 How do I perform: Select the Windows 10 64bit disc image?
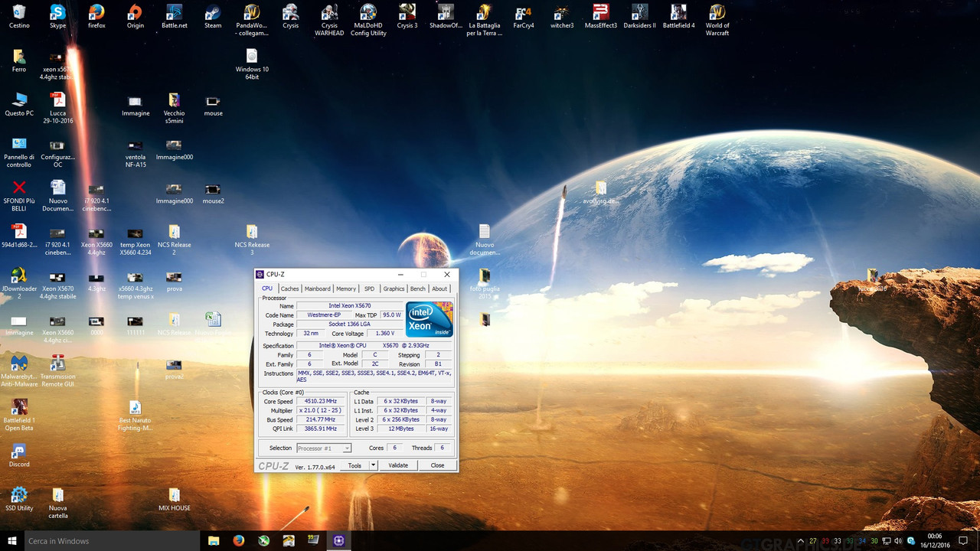point(252,64)
